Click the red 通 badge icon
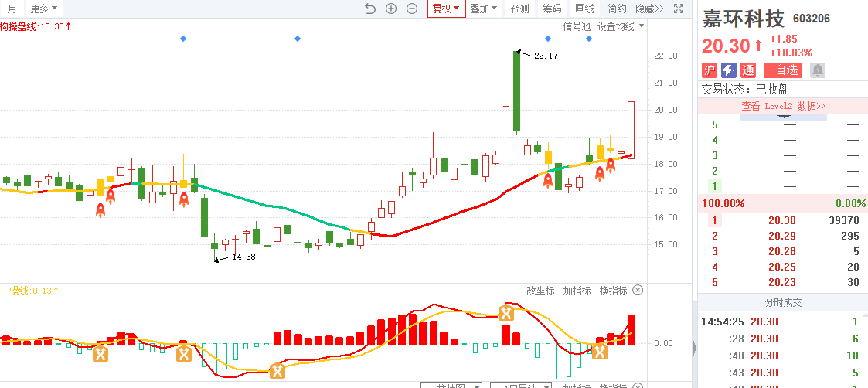This screenshot has height=388, width=868. [747, 70]
